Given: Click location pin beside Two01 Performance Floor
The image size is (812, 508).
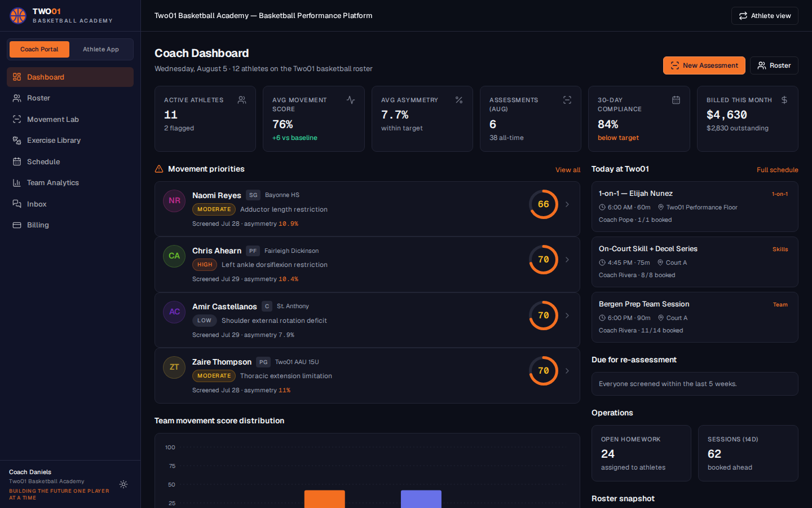Looking at the screenshot, I should [661, 207].
